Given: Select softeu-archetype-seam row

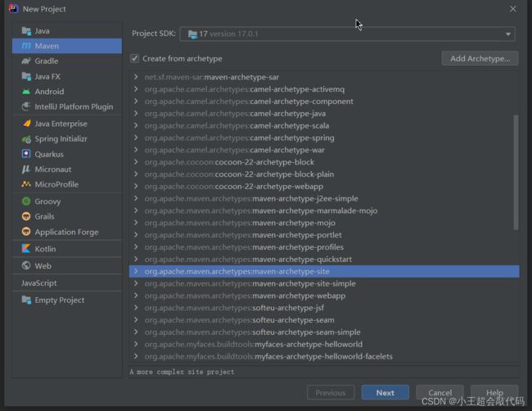Looking at the screenshot, I should (324, 319).
